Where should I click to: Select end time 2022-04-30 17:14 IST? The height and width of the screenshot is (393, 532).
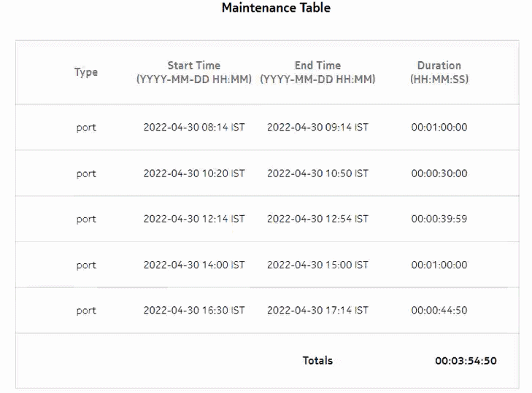click(317, 311)
